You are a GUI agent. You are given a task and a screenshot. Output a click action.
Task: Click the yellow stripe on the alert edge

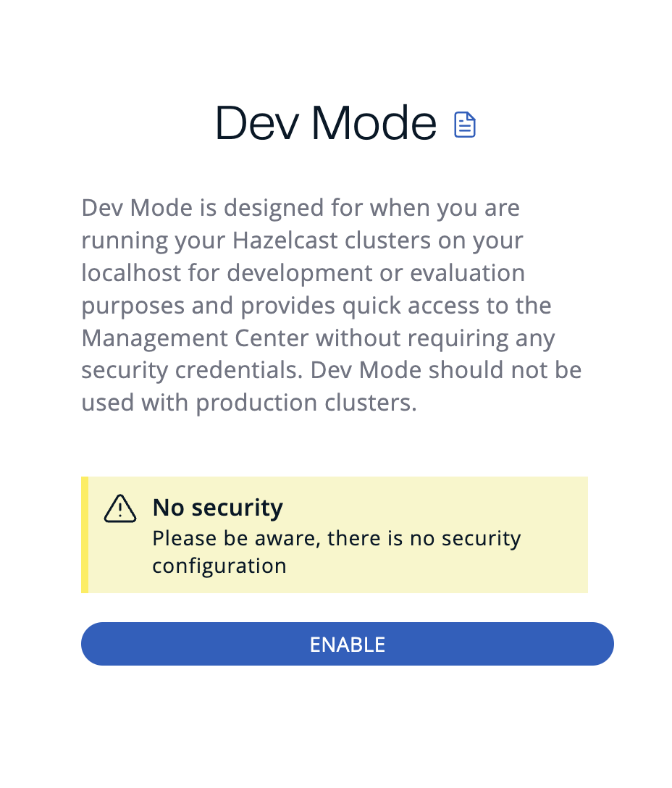[85, 535]
